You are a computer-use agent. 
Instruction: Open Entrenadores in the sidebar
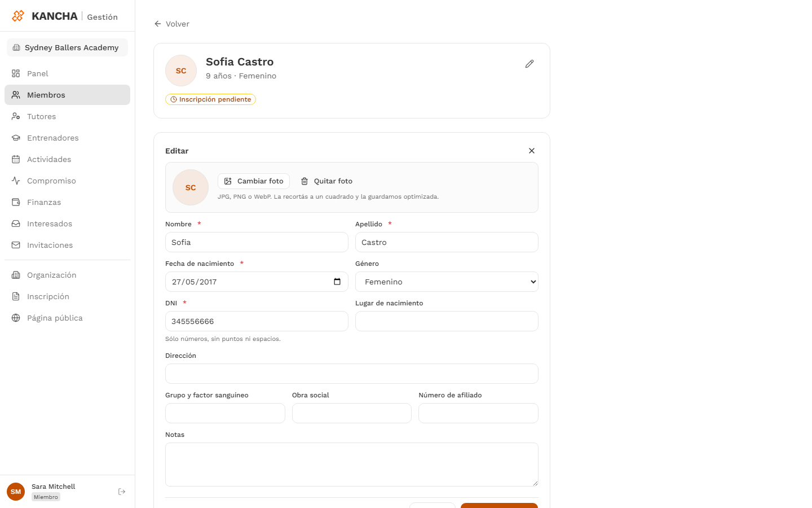coord(67,138)
